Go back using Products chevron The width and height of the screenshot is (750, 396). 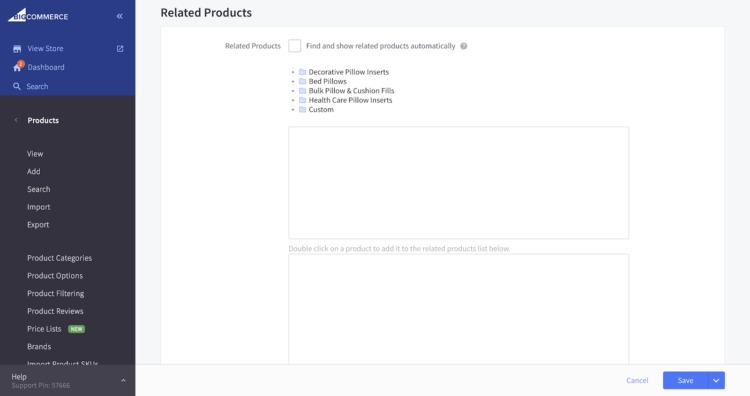tap(16, 120)
